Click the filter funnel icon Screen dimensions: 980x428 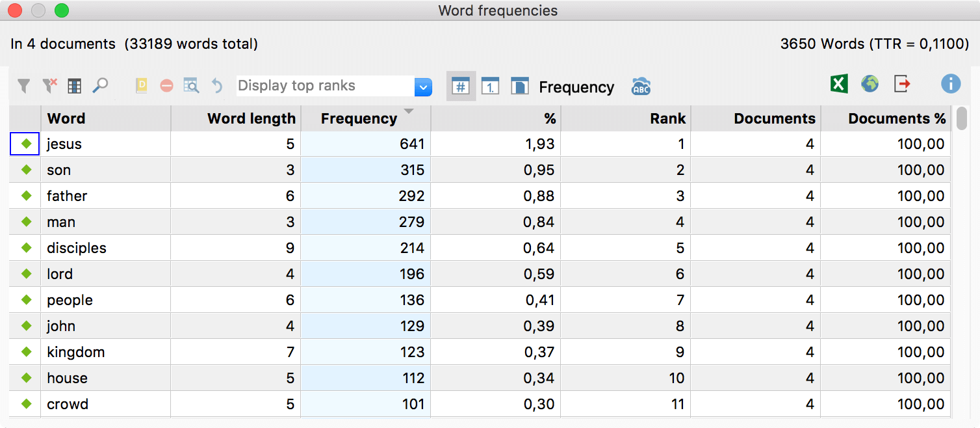click(23, 86)
